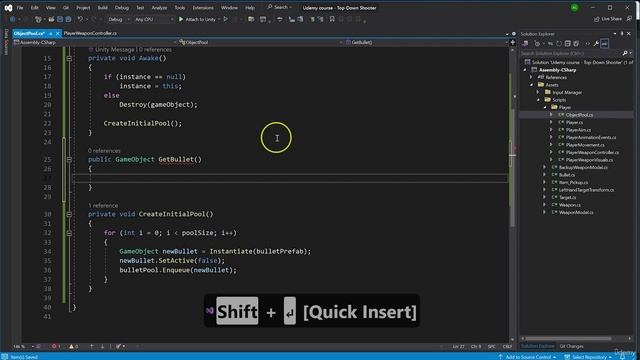The height and width of the screenshot is (360, 640).
Task: Open Assembly-CSharp project navigation dropdown
Action: [96, 42]
